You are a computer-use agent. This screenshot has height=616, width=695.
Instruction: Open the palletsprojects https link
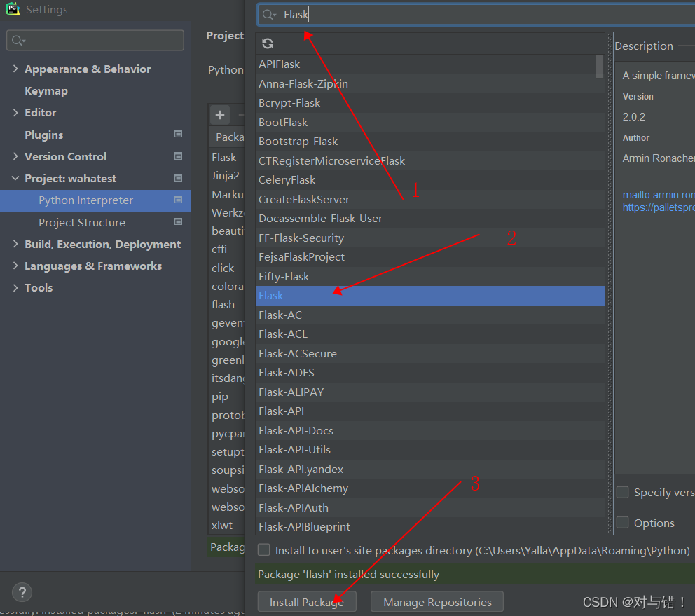point(658,207)
